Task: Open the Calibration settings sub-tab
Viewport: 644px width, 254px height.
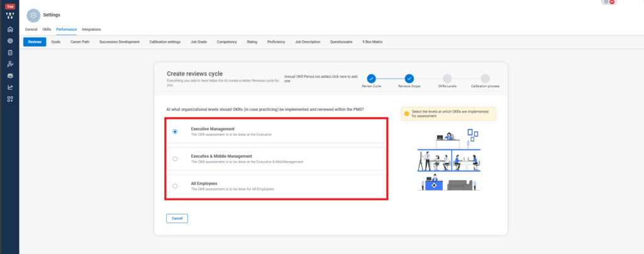Action: click(165, 42)
